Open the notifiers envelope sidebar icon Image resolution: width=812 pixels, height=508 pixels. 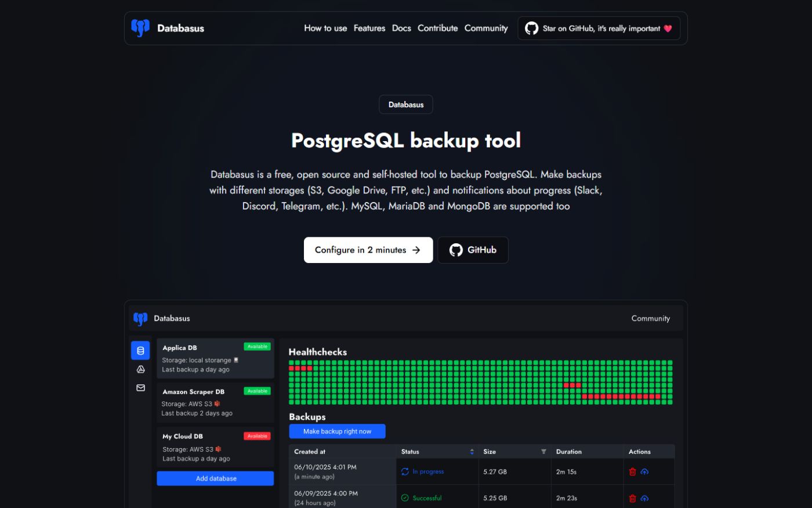click(140, 388)
